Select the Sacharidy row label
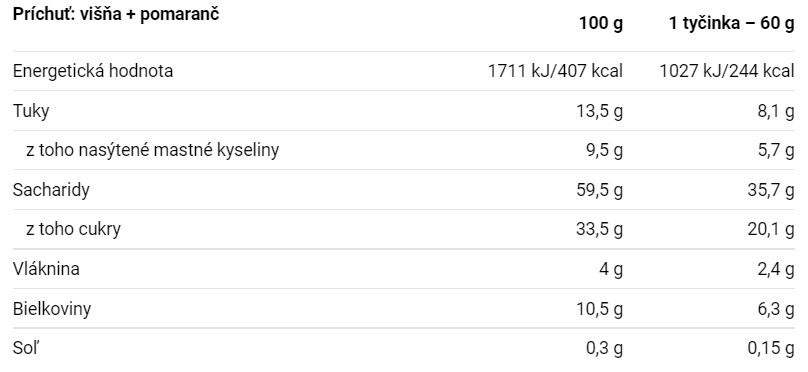Viewport: 808px width, 372px height. pos(51,190)
